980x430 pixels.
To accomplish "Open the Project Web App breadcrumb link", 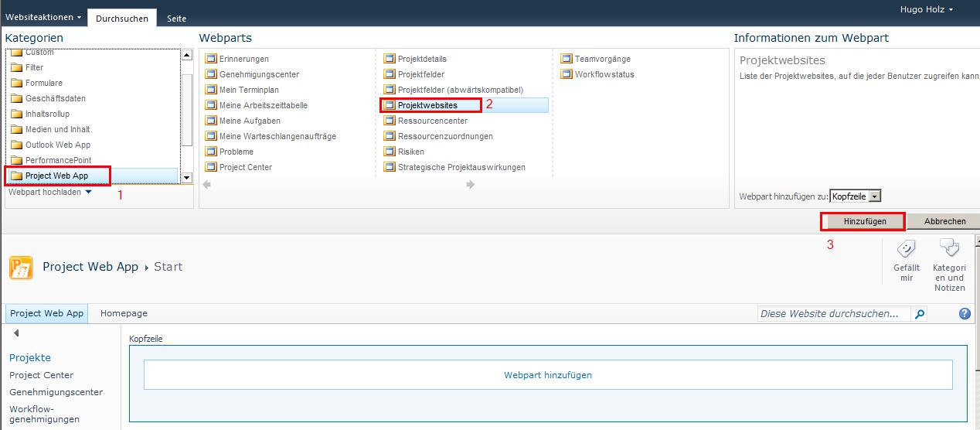I will 90,266.
